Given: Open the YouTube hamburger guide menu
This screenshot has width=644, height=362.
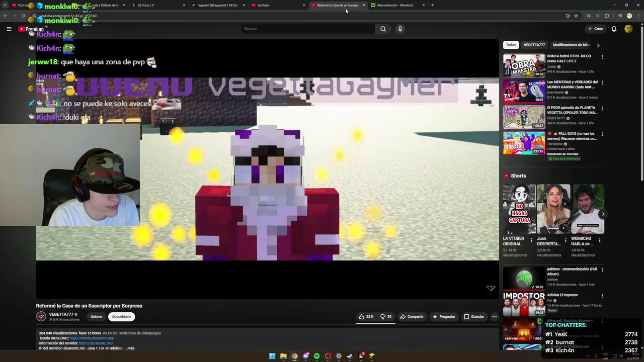Looking at the screenshot, I should coord(9,29).
